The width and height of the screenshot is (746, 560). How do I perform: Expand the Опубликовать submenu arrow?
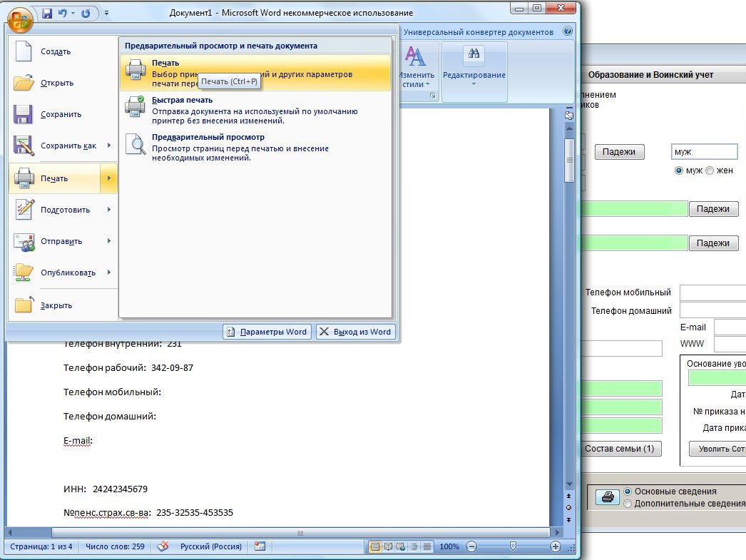tap(109, 273)
